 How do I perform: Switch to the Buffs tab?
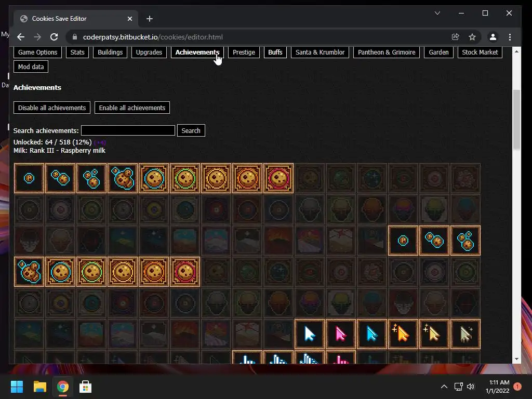[275, 52]
